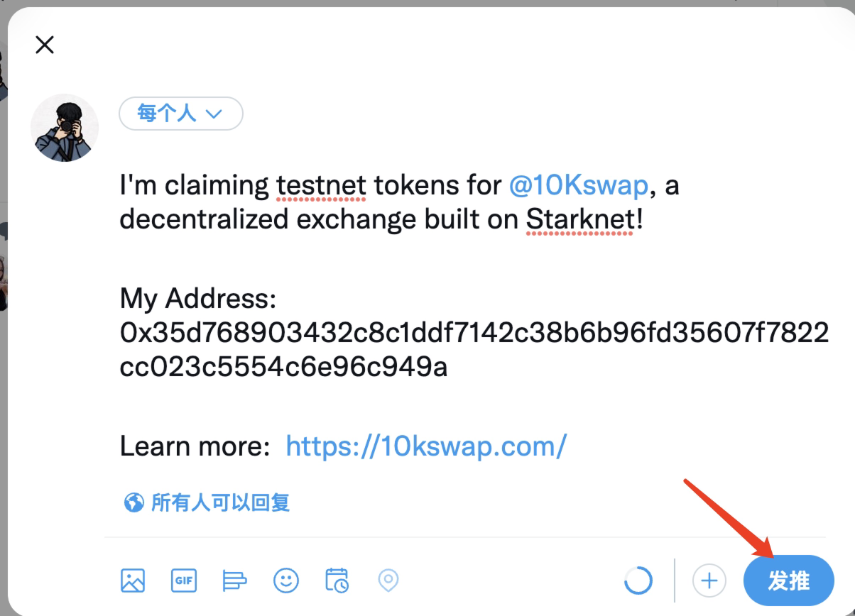
Task: Change reply setting 所有人可以回复
Action: (x=207, y=503)
